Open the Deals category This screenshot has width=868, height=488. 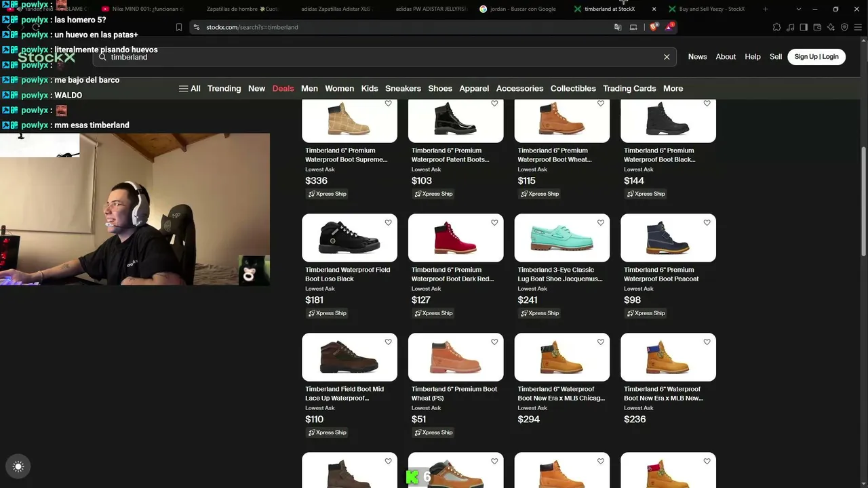coord(283,89)
